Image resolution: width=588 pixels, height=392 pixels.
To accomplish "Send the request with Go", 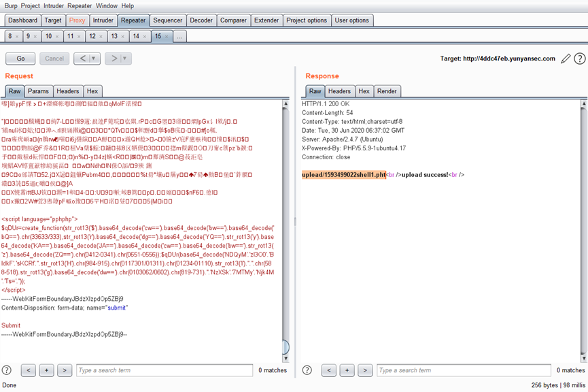I will (20, 59).
